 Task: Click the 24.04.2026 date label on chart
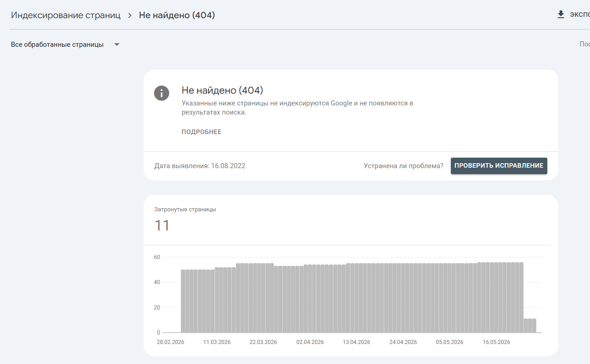click(x=403, y=342)
